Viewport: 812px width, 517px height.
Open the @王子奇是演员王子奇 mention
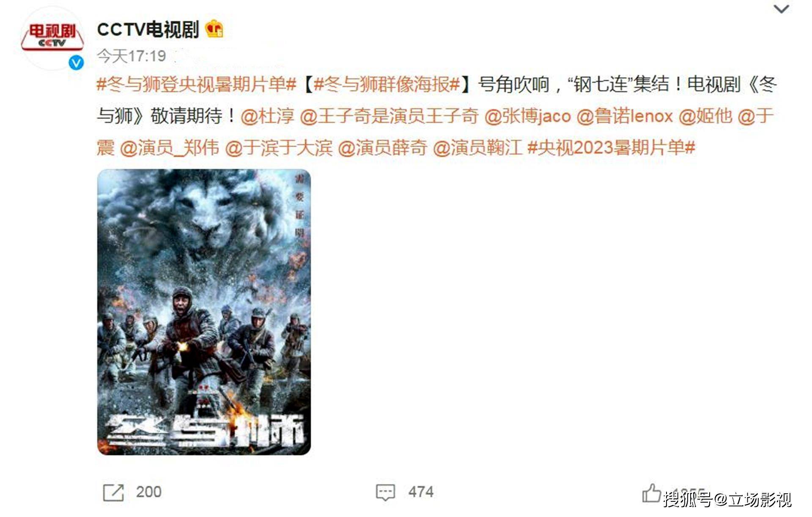389,116
